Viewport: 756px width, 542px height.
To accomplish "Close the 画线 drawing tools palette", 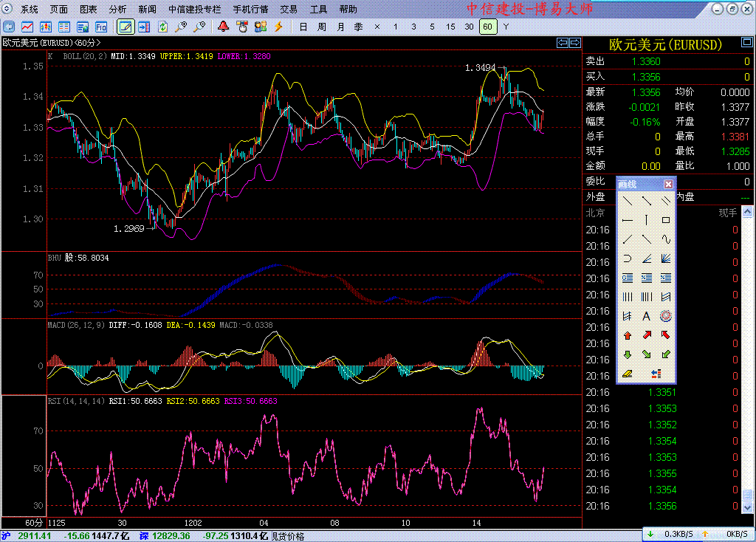I will pos(668,184).
